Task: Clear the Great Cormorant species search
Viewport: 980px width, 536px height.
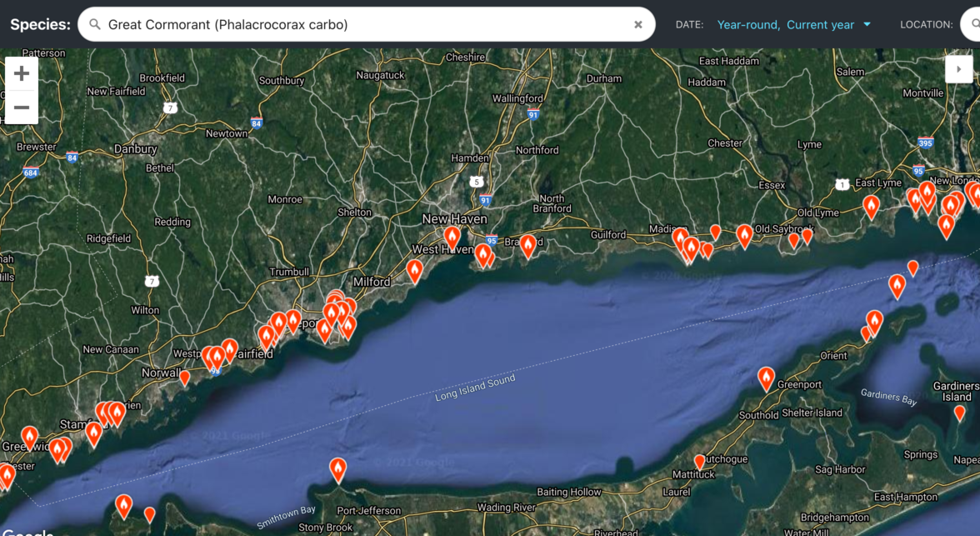Action: point(637,25)
